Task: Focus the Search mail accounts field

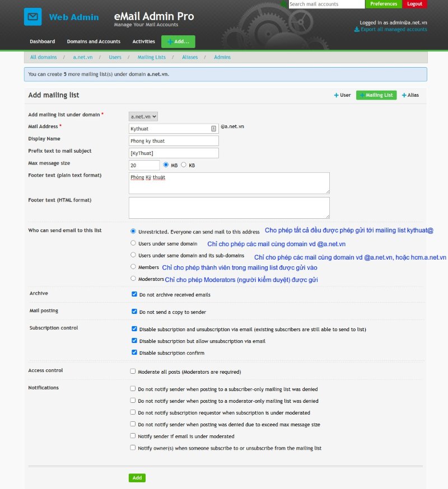Action: (x=326, y=4)
